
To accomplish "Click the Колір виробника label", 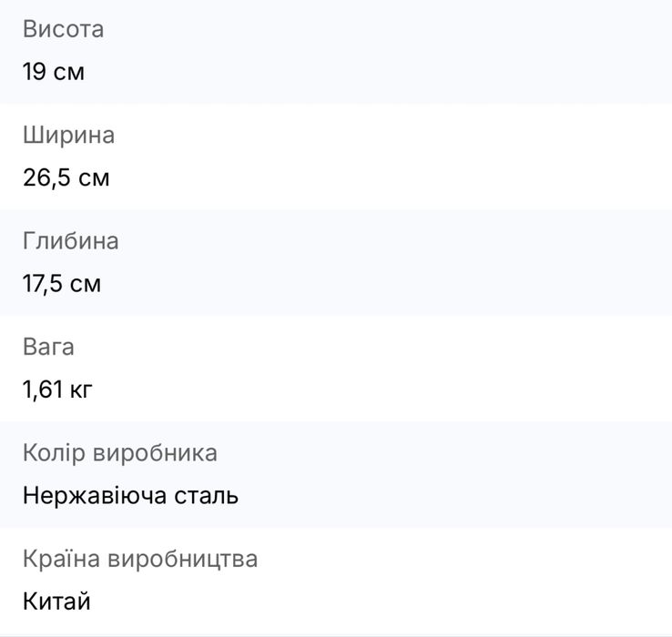I will (x=119, y=452).
